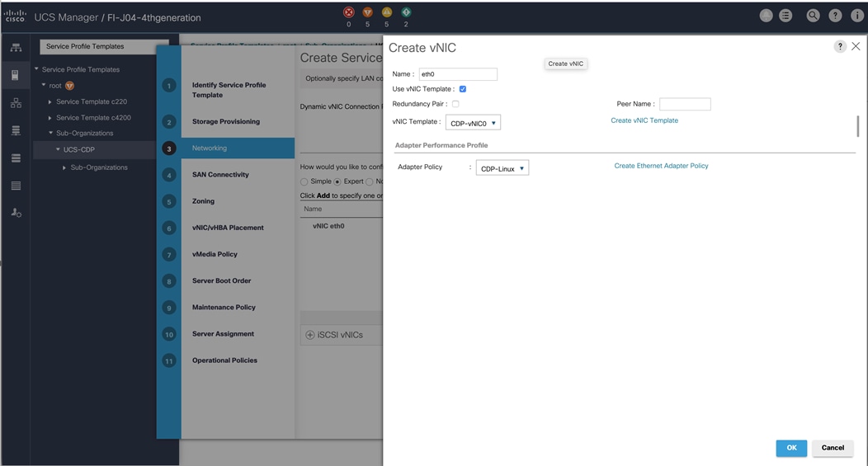Open the SAN icon in the navigation rail

click(16, 130)
